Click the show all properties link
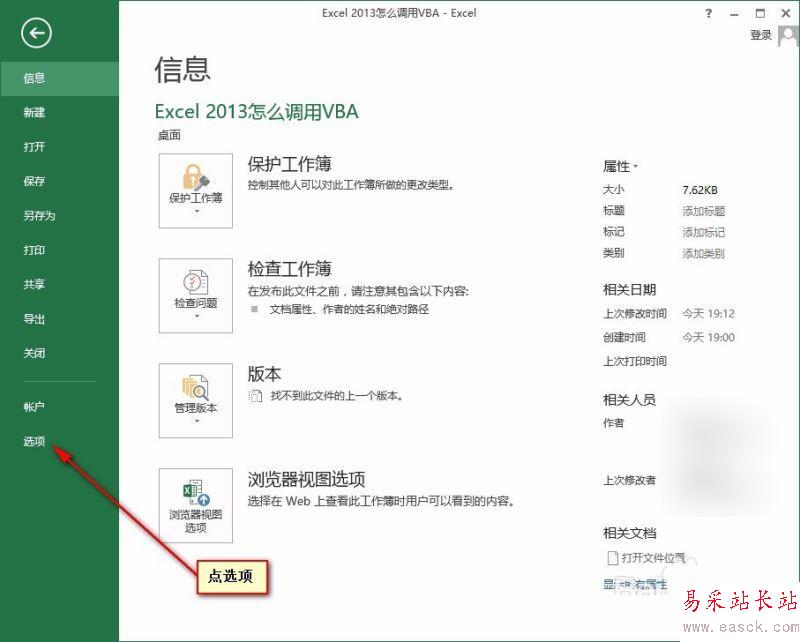 click(x=635, y=584)
